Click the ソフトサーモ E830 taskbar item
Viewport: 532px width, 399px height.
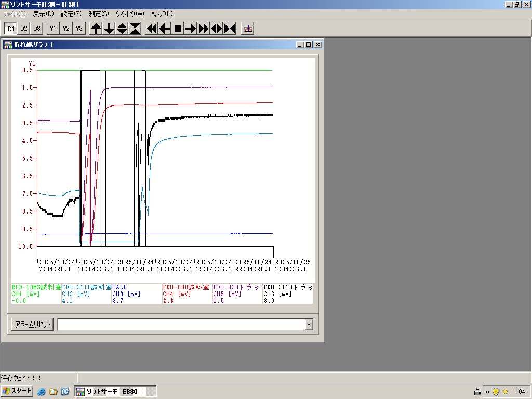point(115,391)
